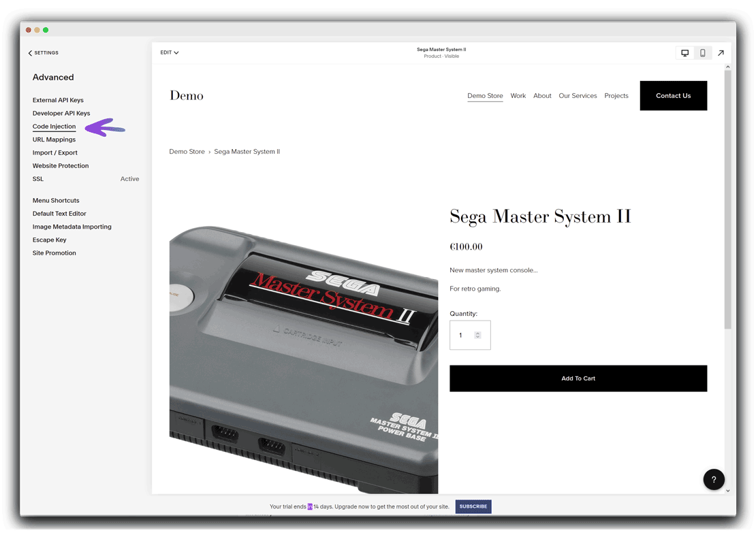This screenshot has width=756, height=537.
Task: Open Default Text Editor setting
Action: coord(59,213)
